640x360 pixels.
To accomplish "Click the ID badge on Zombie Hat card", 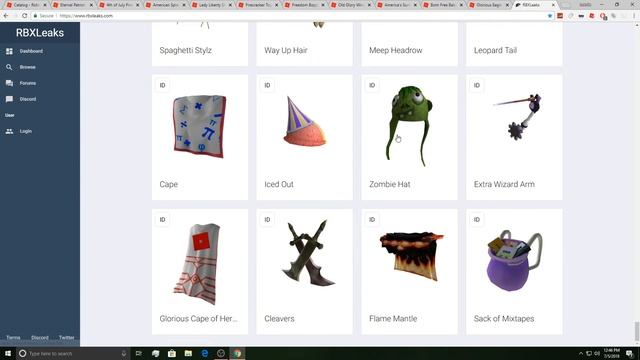I will pos(372,85).
